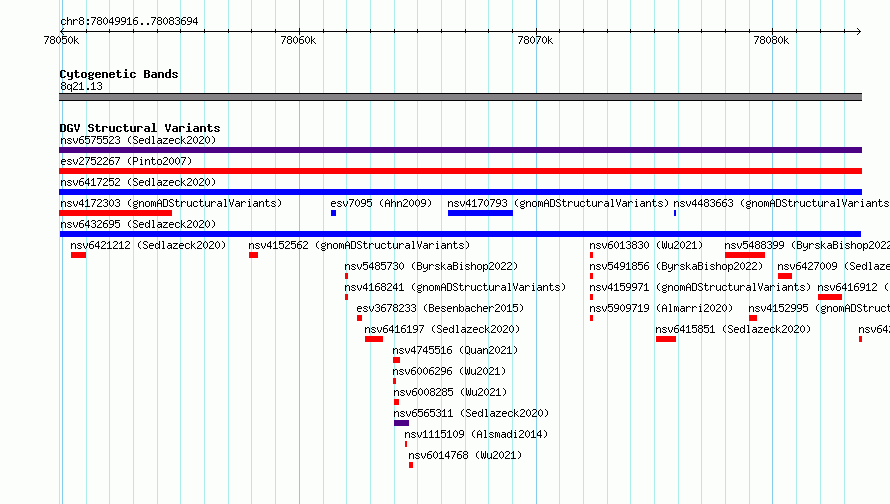The image size is (890, 504).
Task: Select the nsv6565311 (Sedlazeck2020) purple bar
Action: point(401,423)
